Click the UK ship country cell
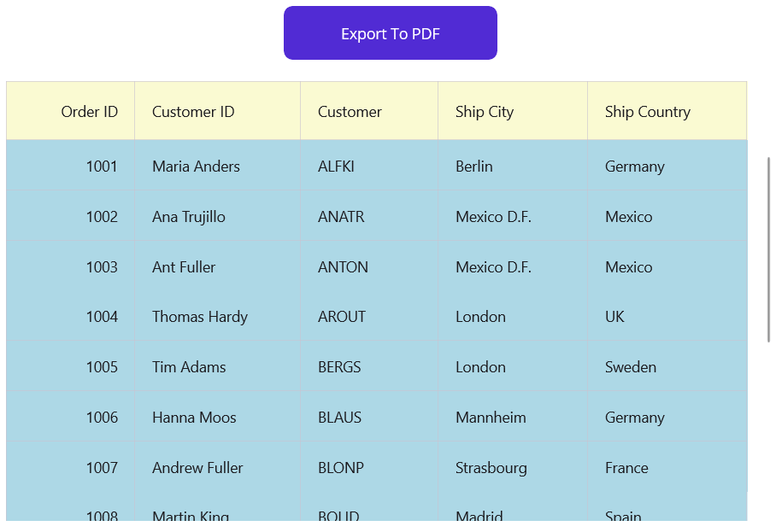This screenshot has width=776, height=532. [614, 317]
